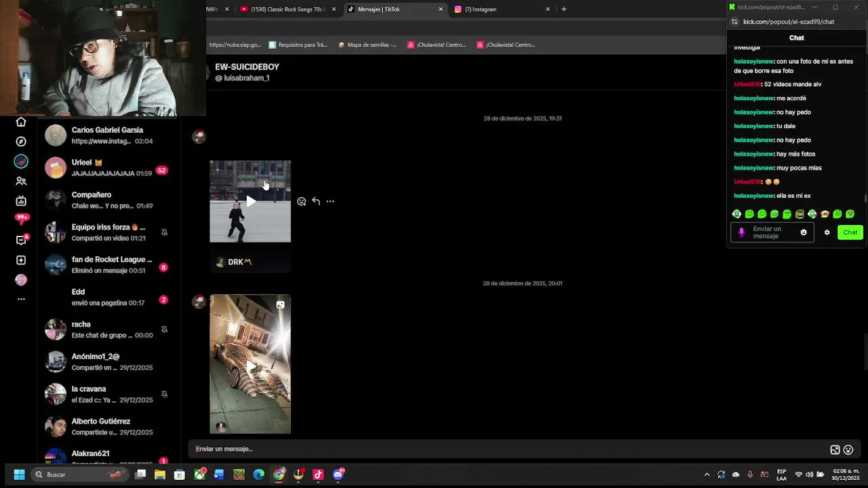Open the More three-dots sidebar menu
Image resolution: width=868 pixels, height=488 pixels.
point(21,299)
